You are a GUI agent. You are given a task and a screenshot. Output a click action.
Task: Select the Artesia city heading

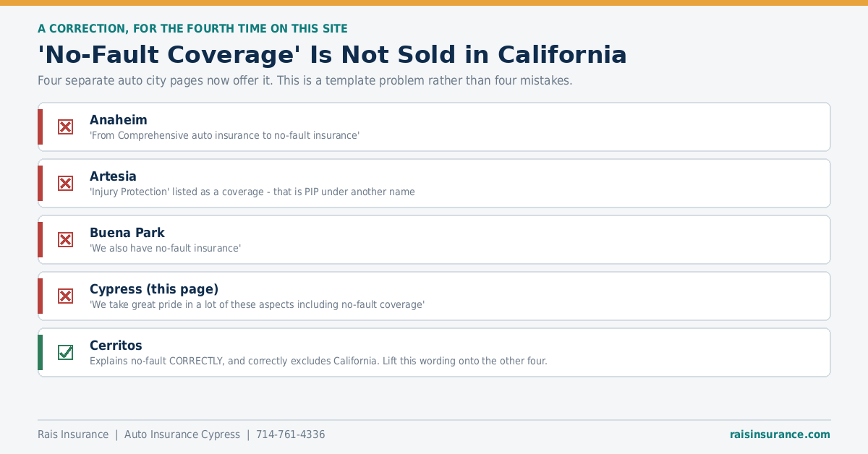tap(113, 176)
